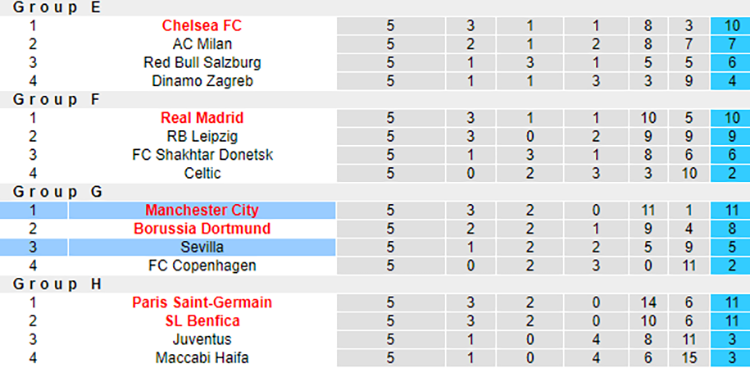Click Maccabi Haifa team name
750x368 pixels.
[202, 358]
